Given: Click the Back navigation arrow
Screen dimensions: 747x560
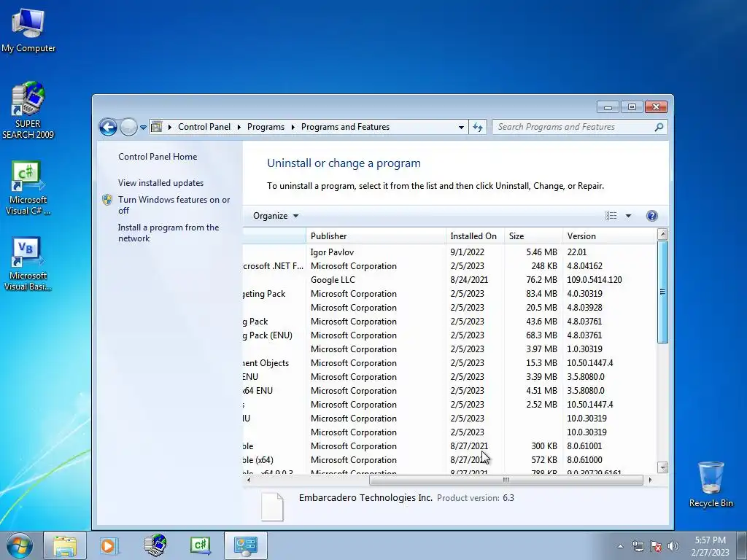Looking at the screenshot, I should (108, 127).
